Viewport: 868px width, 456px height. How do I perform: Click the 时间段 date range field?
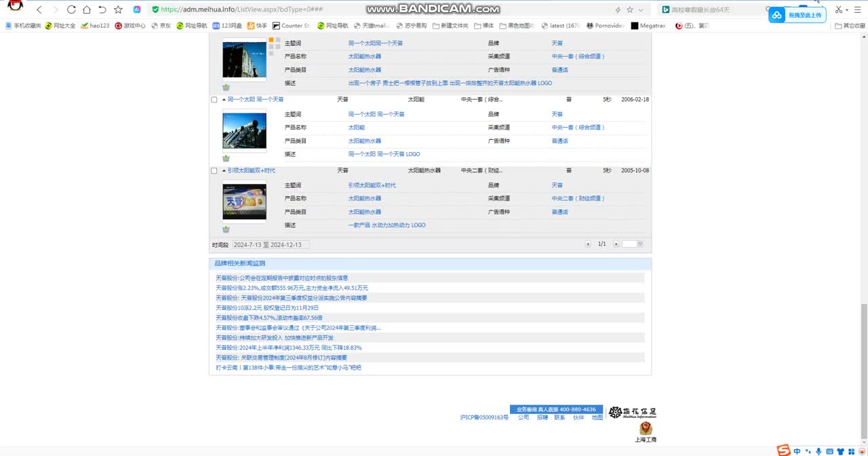pos(271,244)
